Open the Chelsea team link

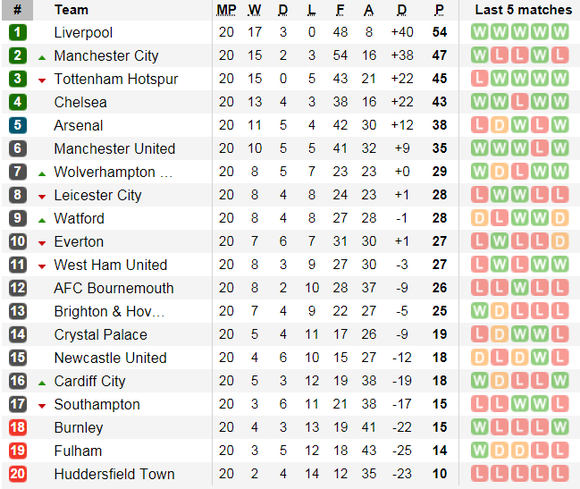pyautogui.click(x=80, y=102)
